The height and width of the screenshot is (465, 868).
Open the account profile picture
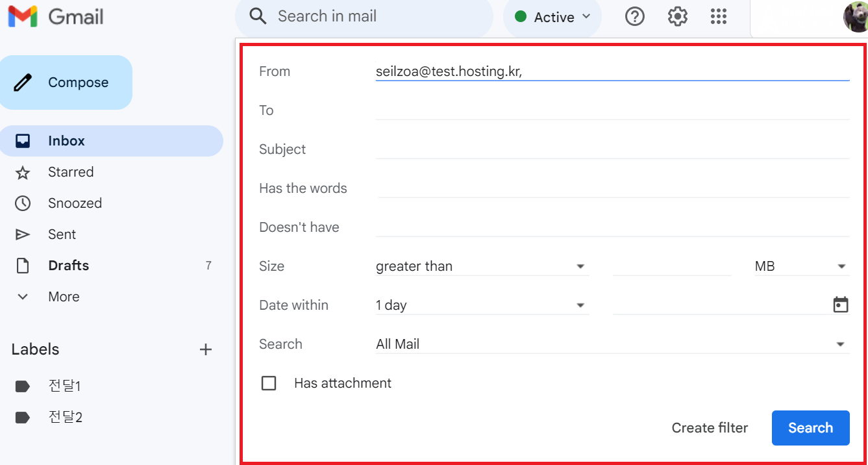click(x=855, y=17)
